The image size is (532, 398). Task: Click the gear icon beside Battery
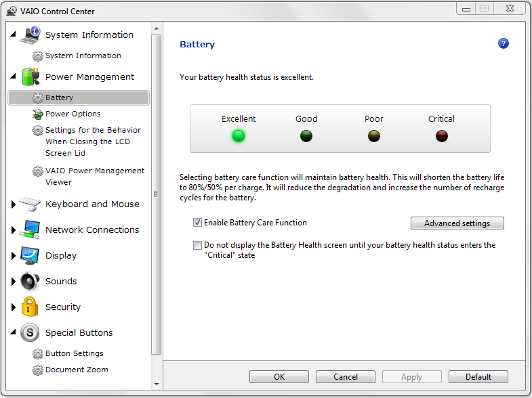tap(38, 97)
